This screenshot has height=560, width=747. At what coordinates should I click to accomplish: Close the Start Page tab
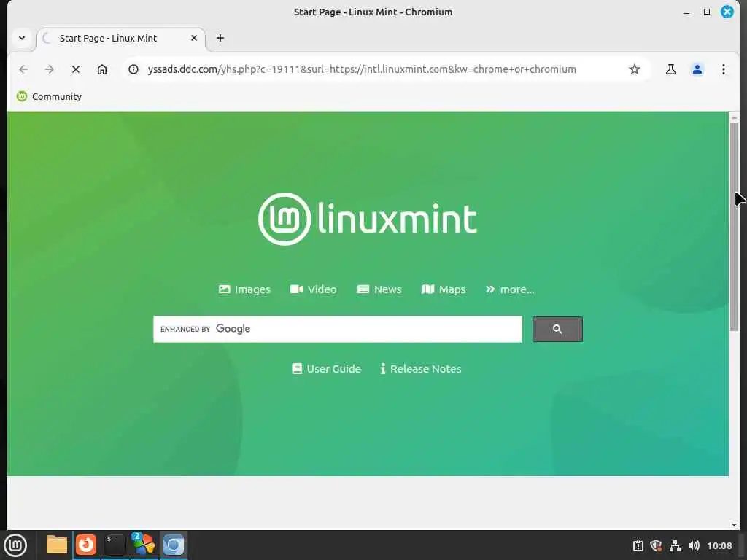(x=194, y=38)
